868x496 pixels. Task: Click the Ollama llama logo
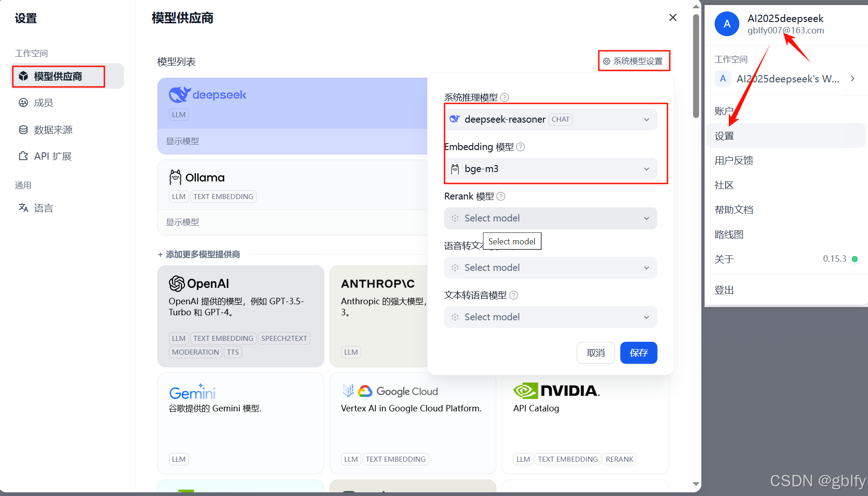pyautogui.click(x=175, y=177)
